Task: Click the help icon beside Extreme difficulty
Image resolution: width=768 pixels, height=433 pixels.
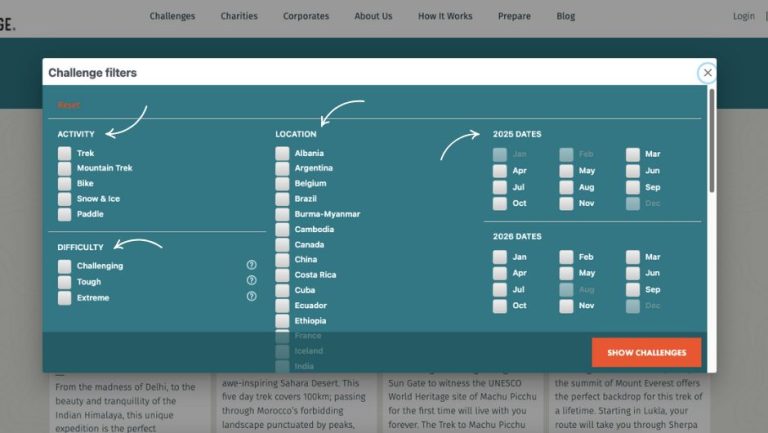Action: pos(251,297)
